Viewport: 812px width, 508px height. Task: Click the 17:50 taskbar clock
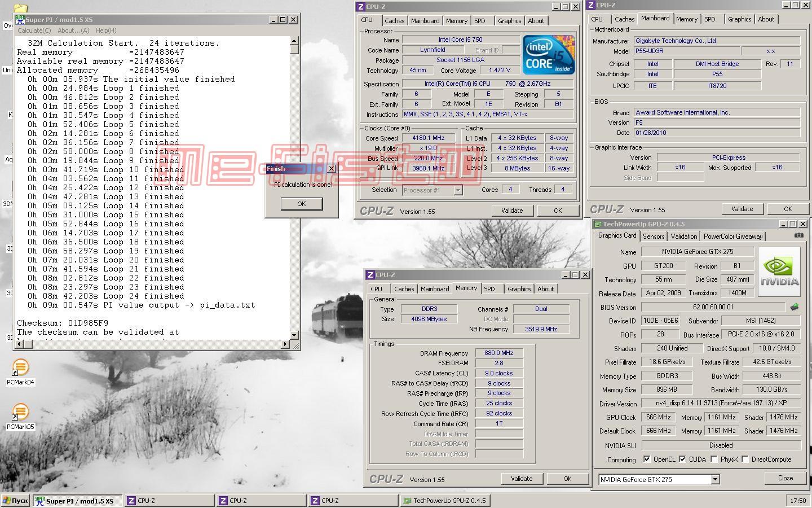point(798,501)
